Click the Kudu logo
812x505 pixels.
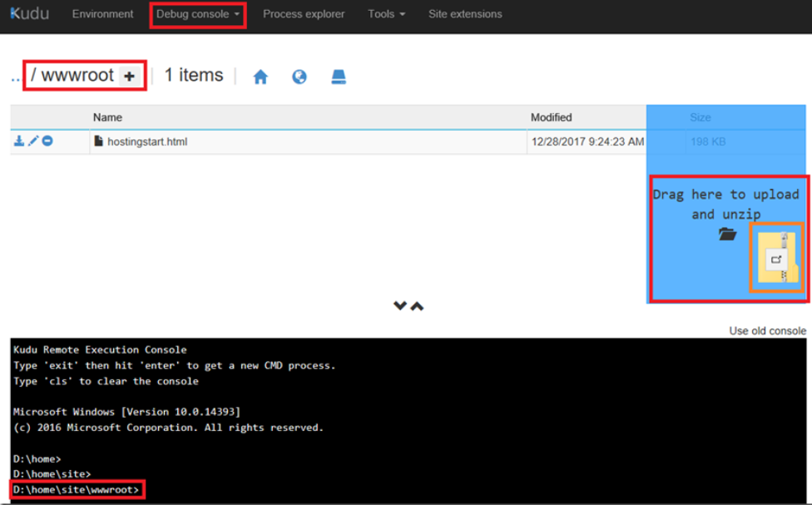(29, 14)
